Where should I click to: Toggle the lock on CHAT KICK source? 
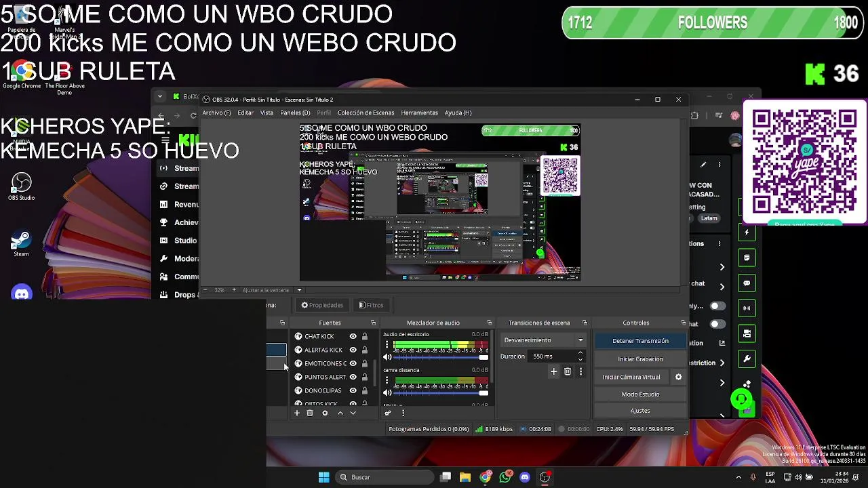364,336
